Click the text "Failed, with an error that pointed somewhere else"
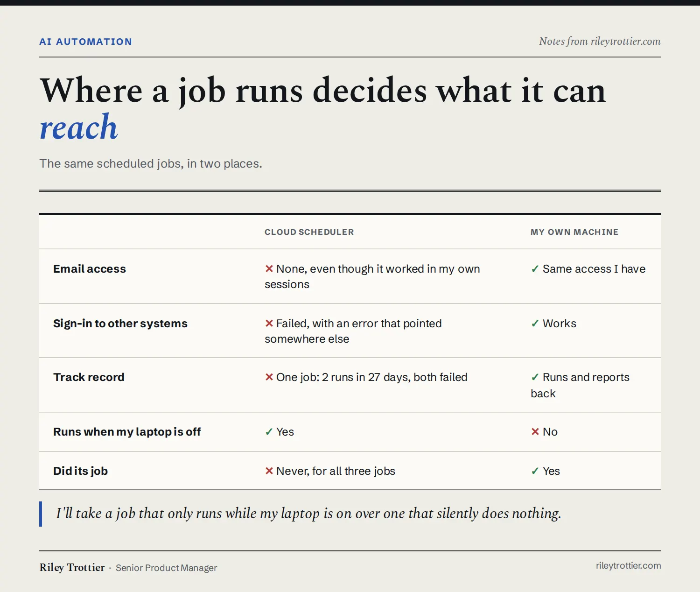700x592 pixels. click(353, 331)
